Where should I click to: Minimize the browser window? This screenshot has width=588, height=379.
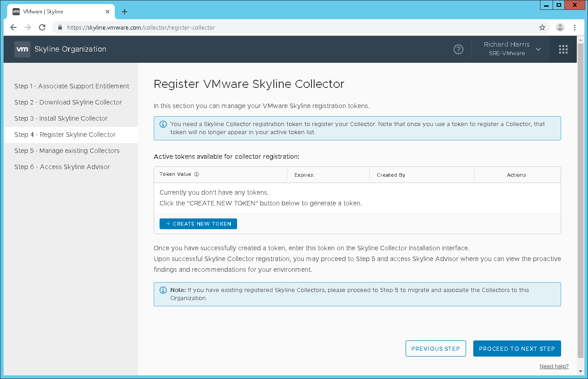coord(546,5)
